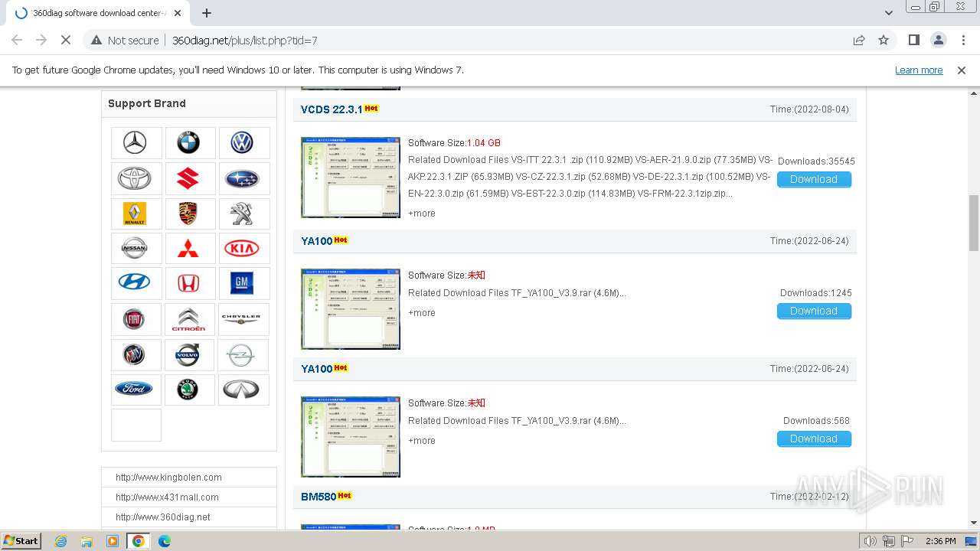This screenshot has width=980, height=551.
Task: Visit http://www.kingbolen.com link
Action: pyautogui.click(x=168, y=477)
